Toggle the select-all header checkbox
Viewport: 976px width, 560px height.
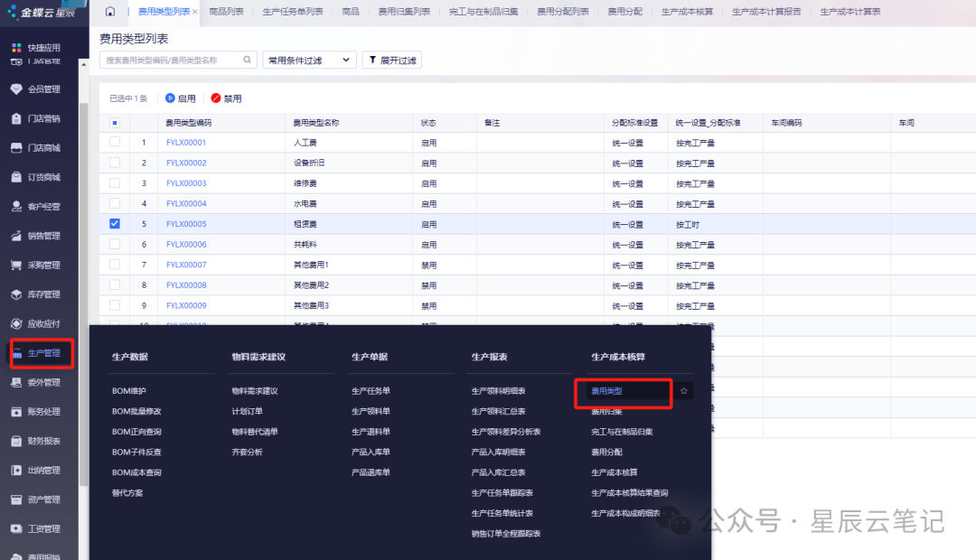115,123
